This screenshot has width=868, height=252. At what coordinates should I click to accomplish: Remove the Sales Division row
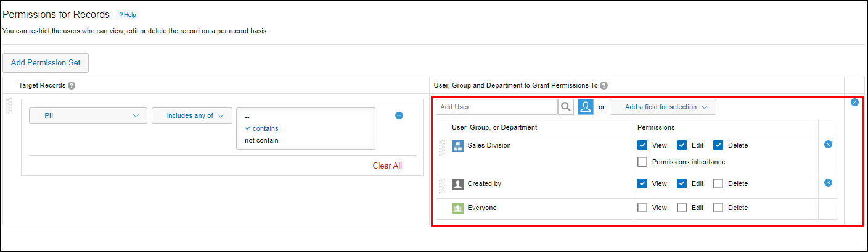pyautogui.click(x=828, y=144)
